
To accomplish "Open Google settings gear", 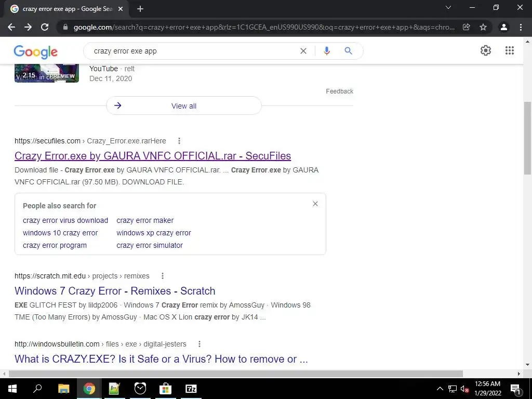I will click(486, 50).
